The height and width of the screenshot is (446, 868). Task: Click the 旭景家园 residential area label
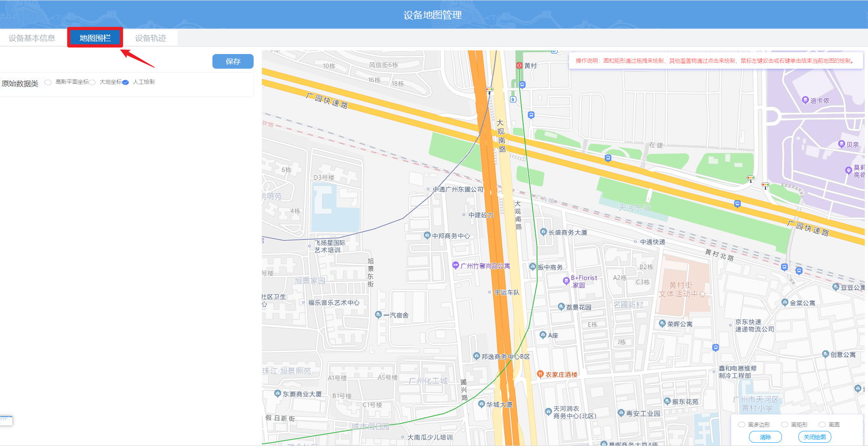click(x=310, y=280)
